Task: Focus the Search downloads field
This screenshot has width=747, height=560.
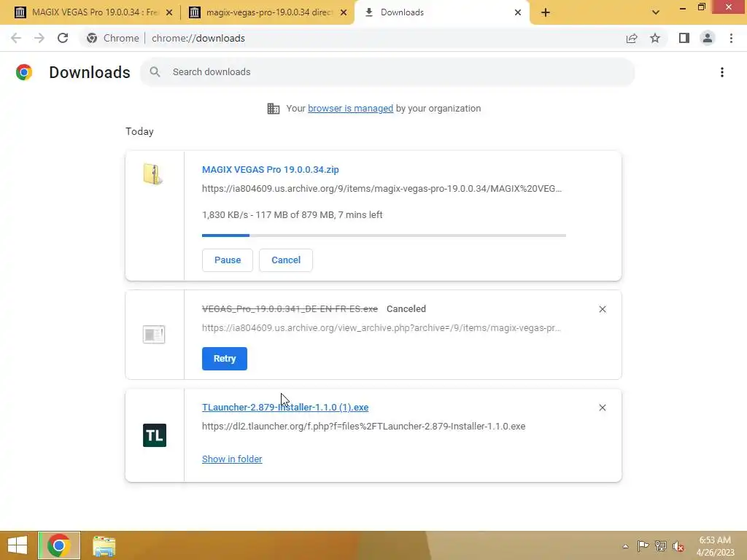Action: [387, 72]
